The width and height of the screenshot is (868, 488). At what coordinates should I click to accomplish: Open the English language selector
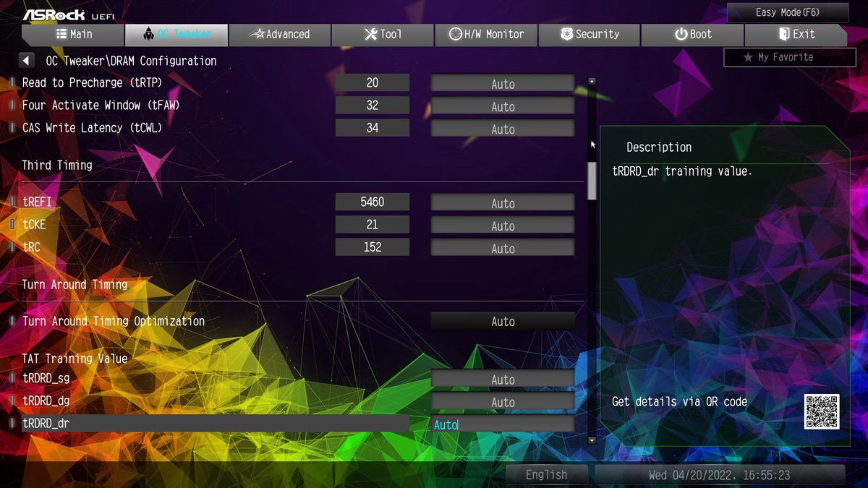point(546,474)
